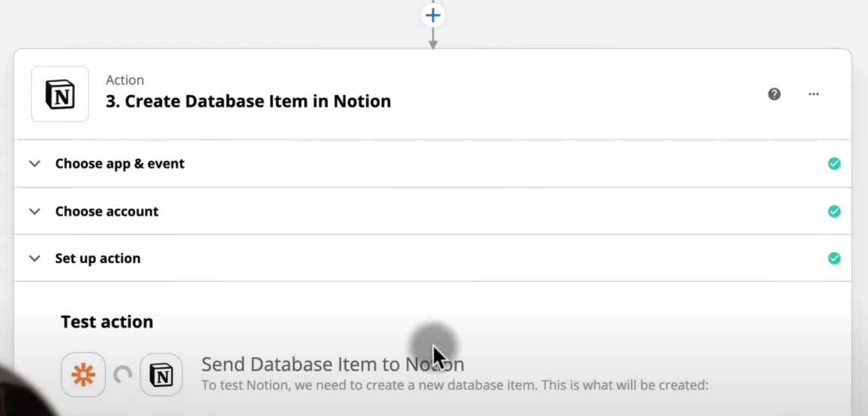The width and height of the screenshot is (868, 416).
Task: Click the loading spinner between app icons
Action: (x=123, y=375)
